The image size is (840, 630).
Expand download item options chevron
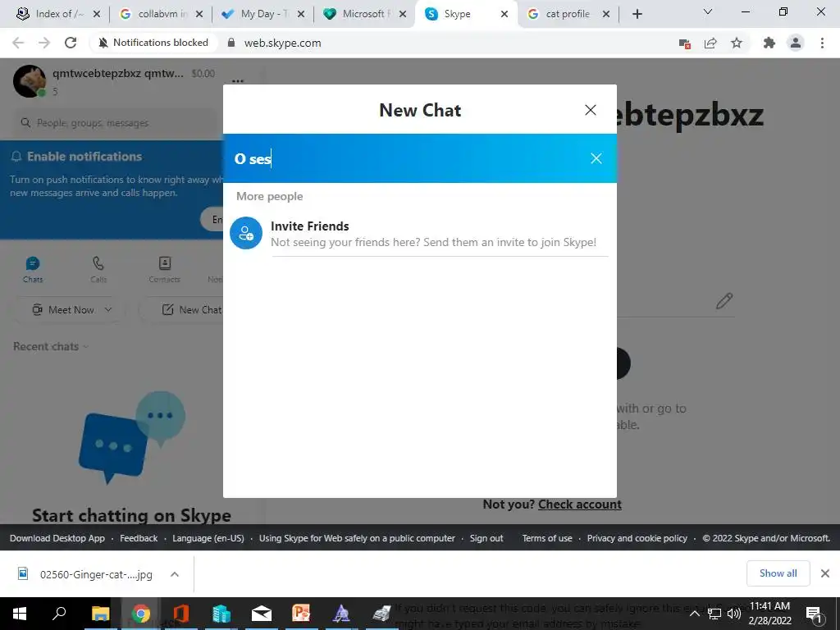tap(175, 574)
